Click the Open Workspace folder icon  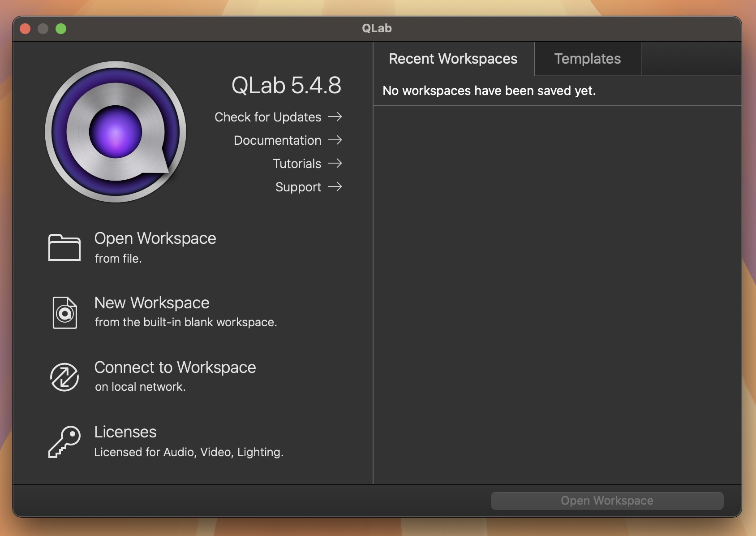[64, 247]
